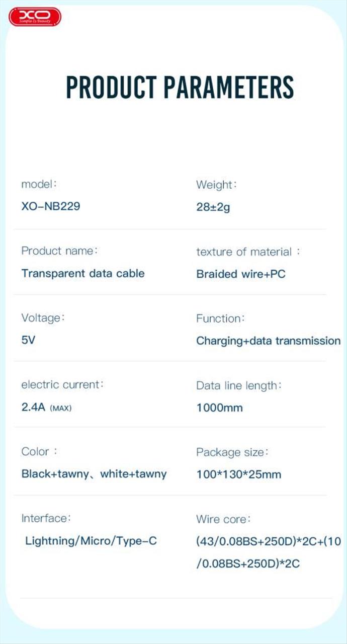Click the 5V voltage value
Image resolution: width=347 pixels, height=644 pixels.
(28, 340)
